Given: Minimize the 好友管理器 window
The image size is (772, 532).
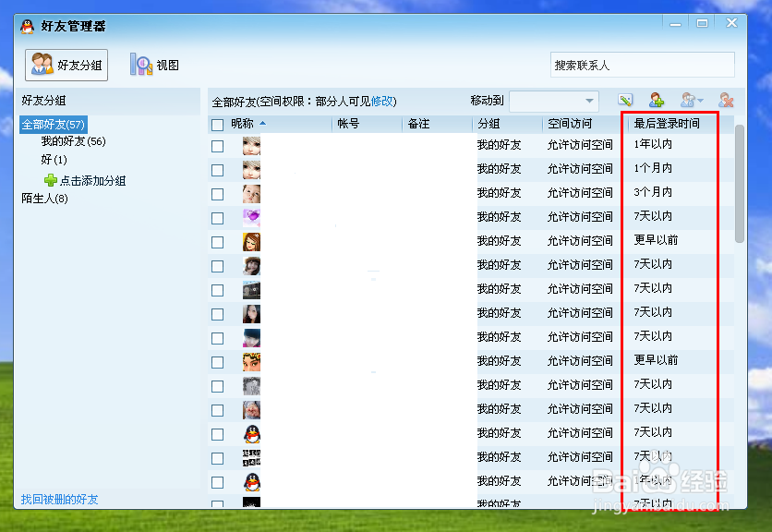Looking at the screenshot, I should [x=676, y=23].
